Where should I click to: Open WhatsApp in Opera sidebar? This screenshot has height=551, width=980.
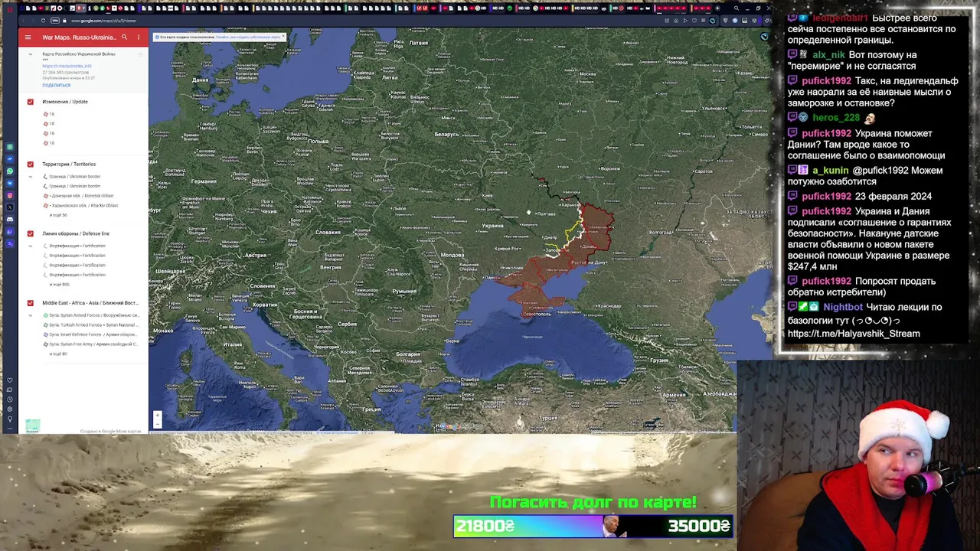(10, 171)
